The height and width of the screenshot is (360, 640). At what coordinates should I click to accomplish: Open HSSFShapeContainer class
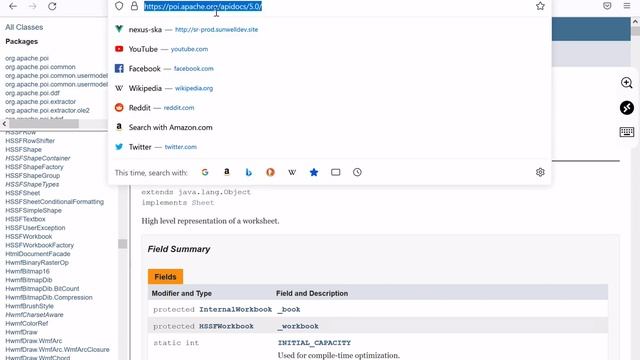(x=38, y=158)
